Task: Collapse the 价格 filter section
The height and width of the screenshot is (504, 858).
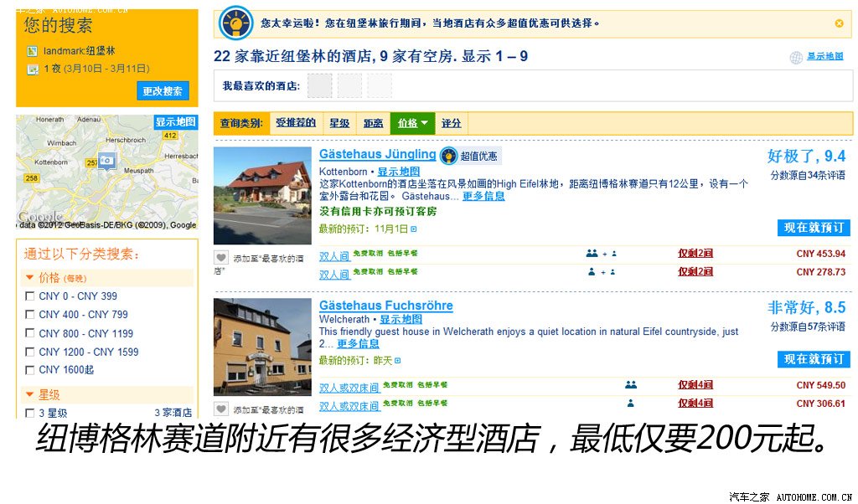Action: pos(30,278)
